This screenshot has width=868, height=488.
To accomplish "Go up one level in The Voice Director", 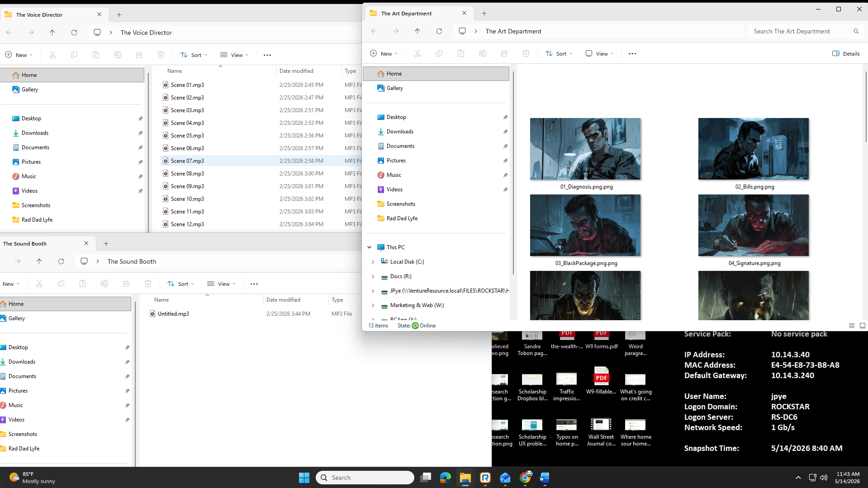I will (x=52, y=33).
